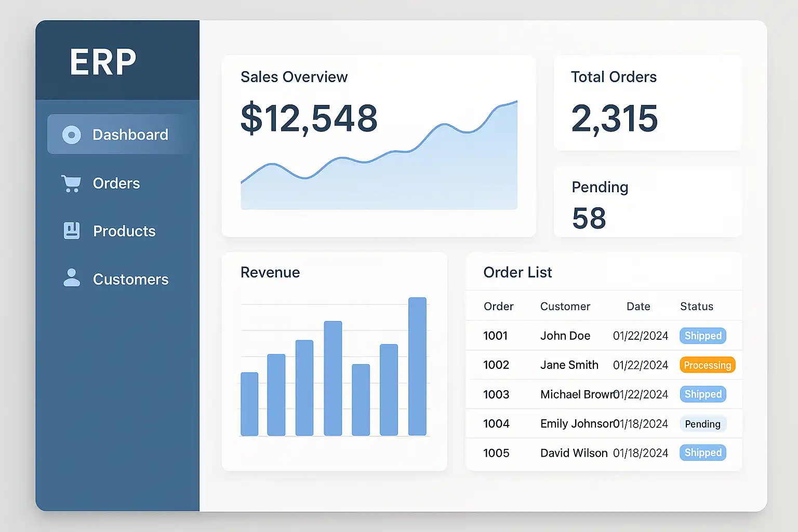Click the ERP logo text

103,62
